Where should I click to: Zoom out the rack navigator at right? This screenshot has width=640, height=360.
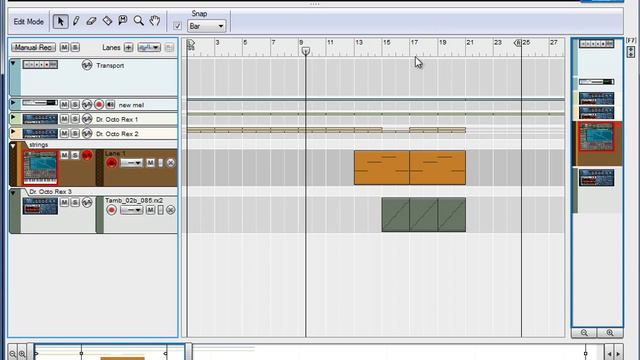coord(584,333)
